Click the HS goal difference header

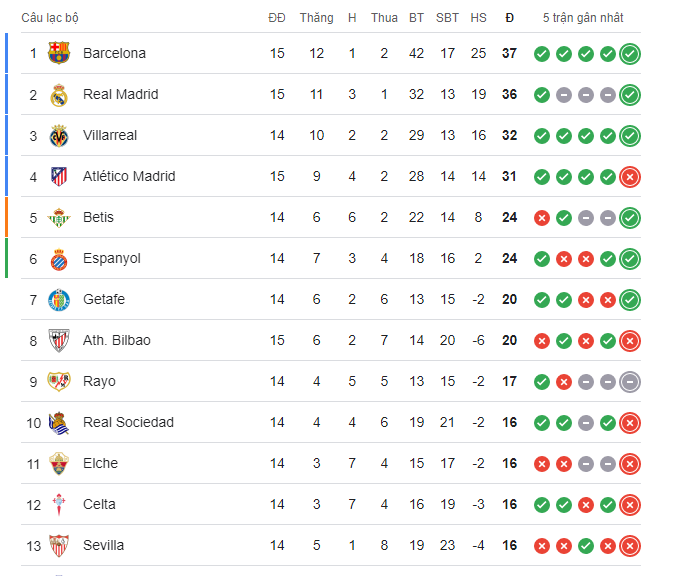click(x=478, y=18)
